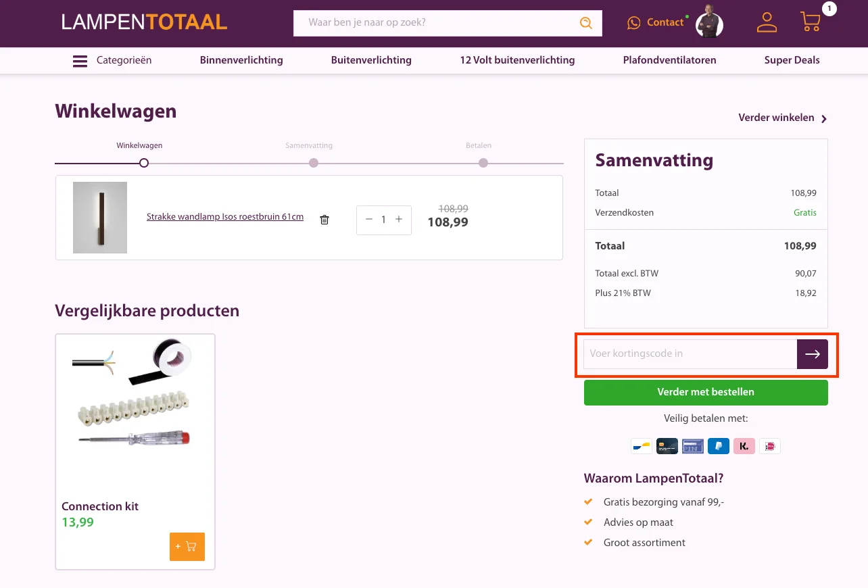The image size is (868, 588).
Task: Open the Super Deals menu item
Action: 792,60
